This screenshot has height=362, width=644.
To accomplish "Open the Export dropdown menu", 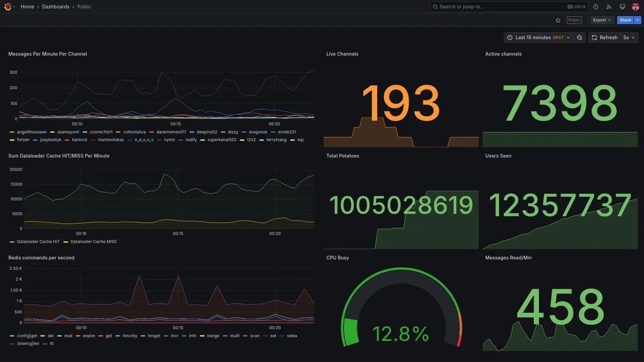I will [602, 20].
